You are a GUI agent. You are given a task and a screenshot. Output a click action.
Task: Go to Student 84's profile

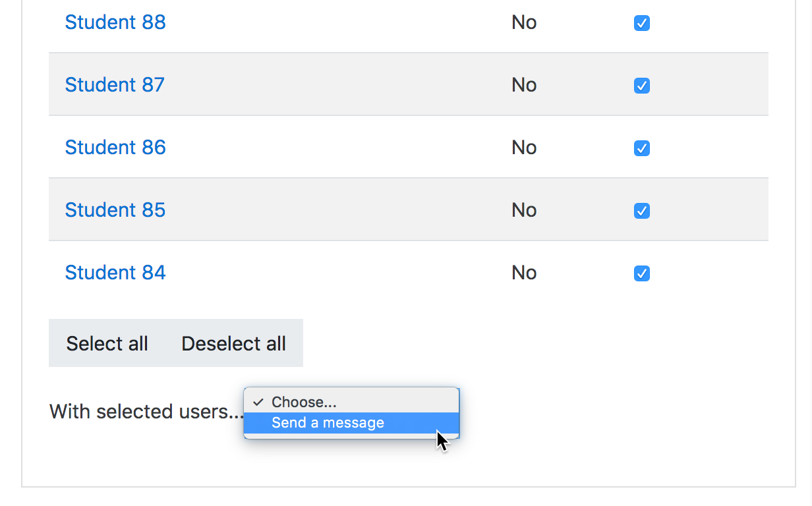pos(115,273)
